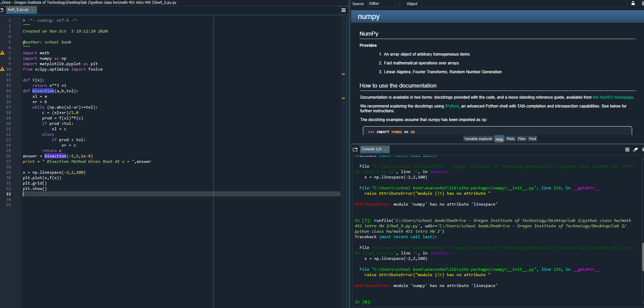Screen dimensions: 644x308
Task: Close the hw5_5.py.py editor tab
Action: (33, 10)
